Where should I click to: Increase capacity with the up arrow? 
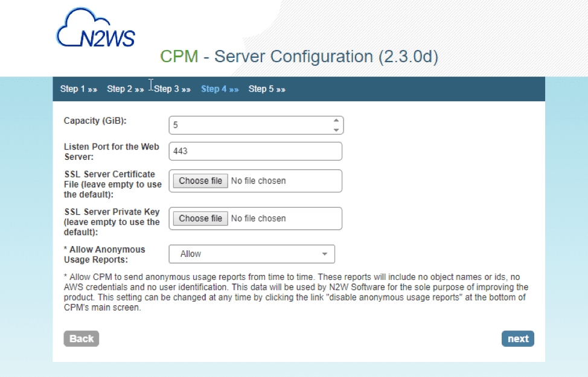(336, 121)
